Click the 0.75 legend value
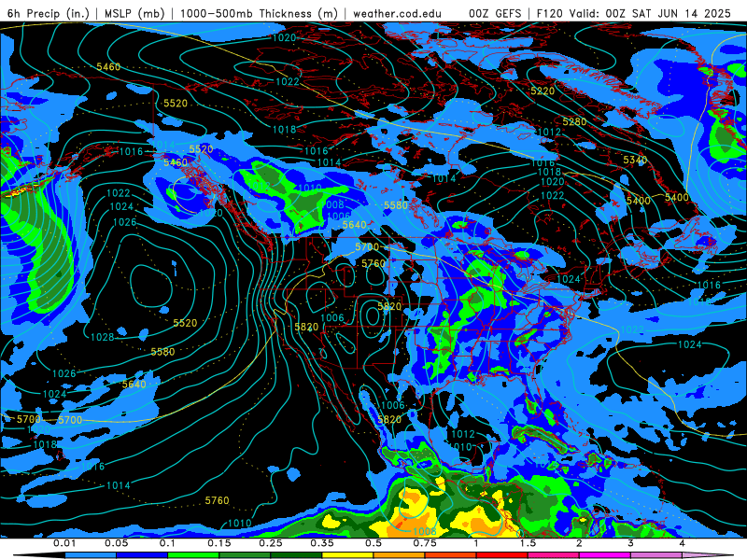 pyautogui.click(x=425, y=543)
